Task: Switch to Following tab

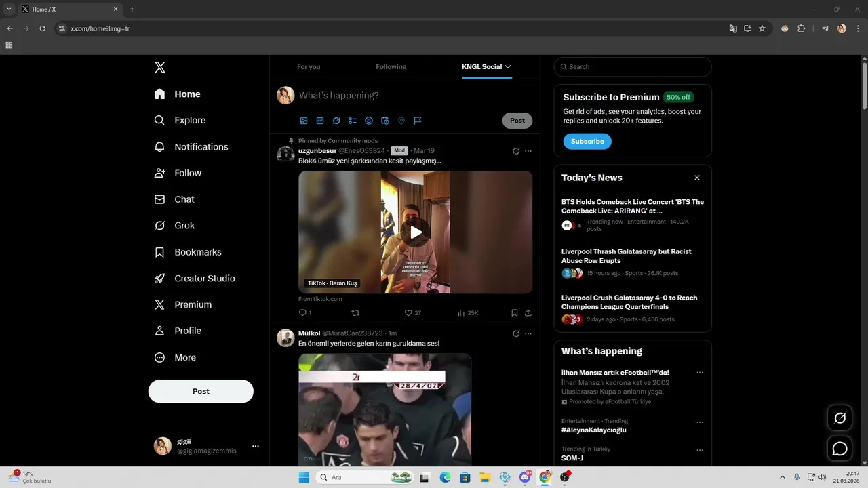Action: 391,66
